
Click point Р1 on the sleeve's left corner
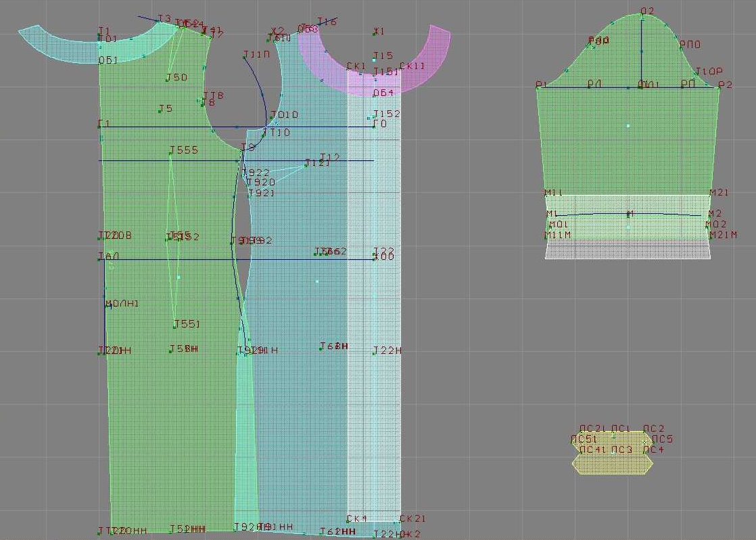pos(538,87)
